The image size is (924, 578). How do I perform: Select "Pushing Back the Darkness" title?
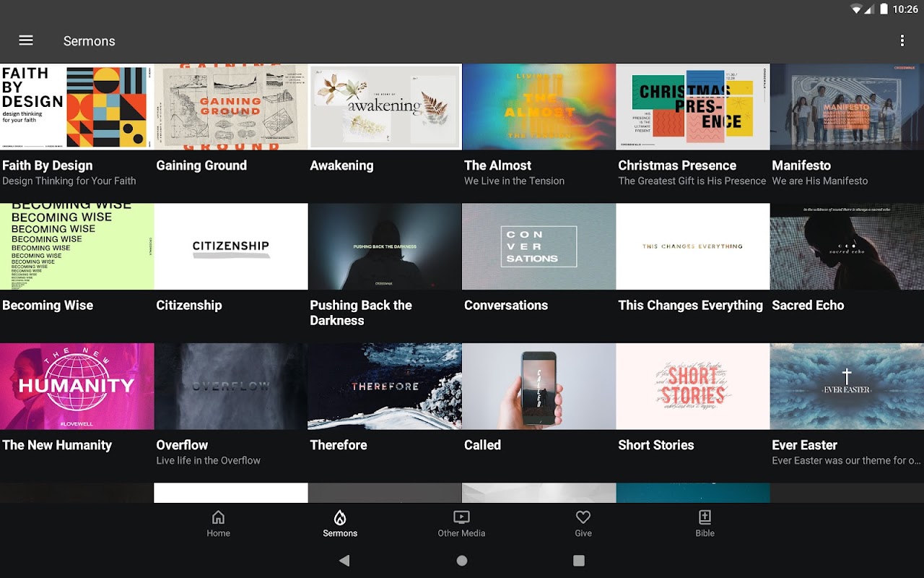[x=361, y=313]
